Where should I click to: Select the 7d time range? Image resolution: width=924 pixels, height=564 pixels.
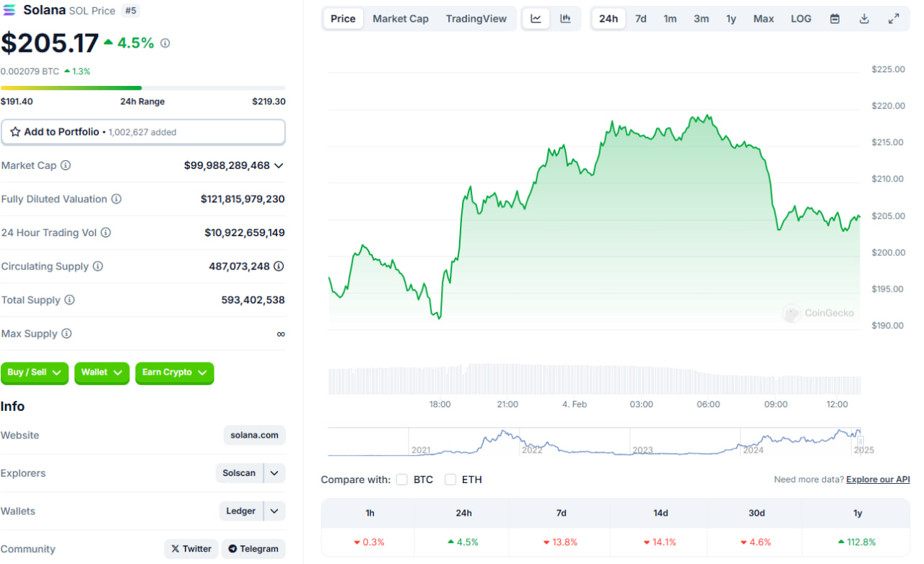click(641, 19)
